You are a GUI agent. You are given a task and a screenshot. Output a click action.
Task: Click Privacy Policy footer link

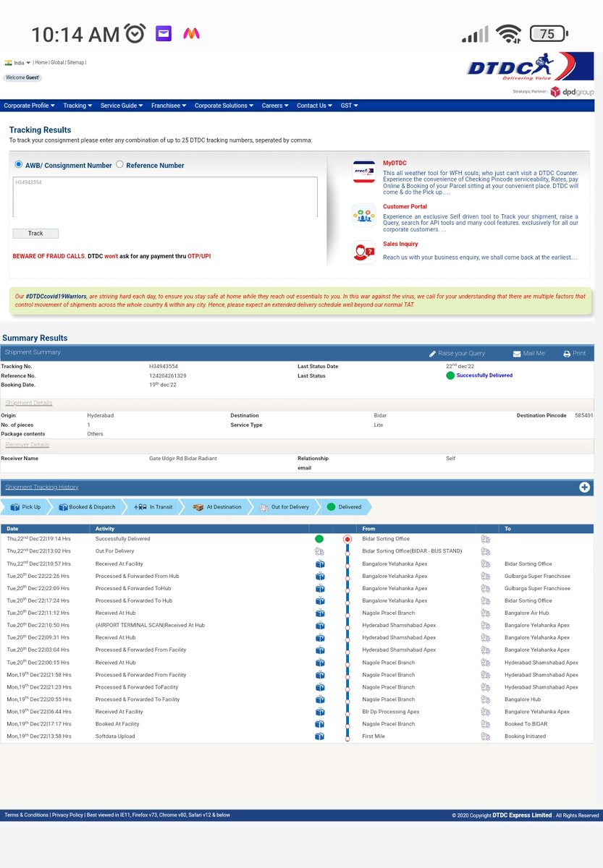tap(67, 815)
